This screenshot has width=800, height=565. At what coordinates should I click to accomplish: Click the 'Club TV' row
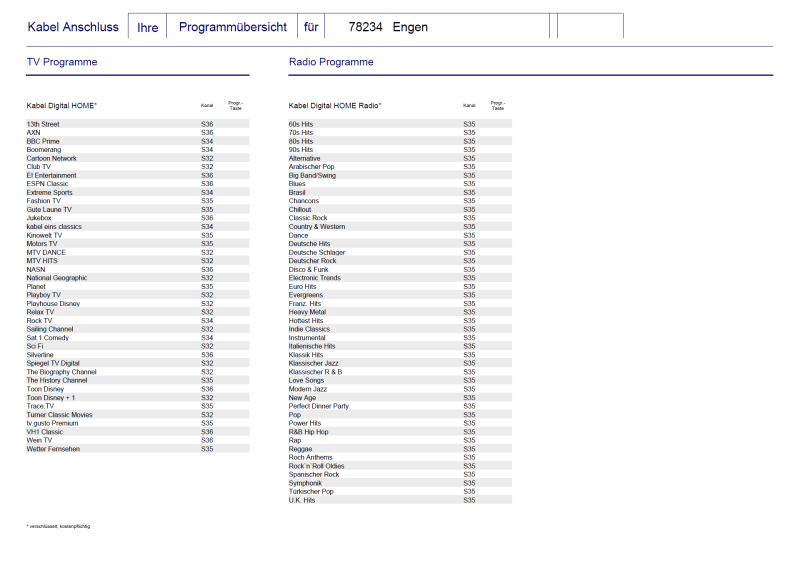click(x=138, y=167)
